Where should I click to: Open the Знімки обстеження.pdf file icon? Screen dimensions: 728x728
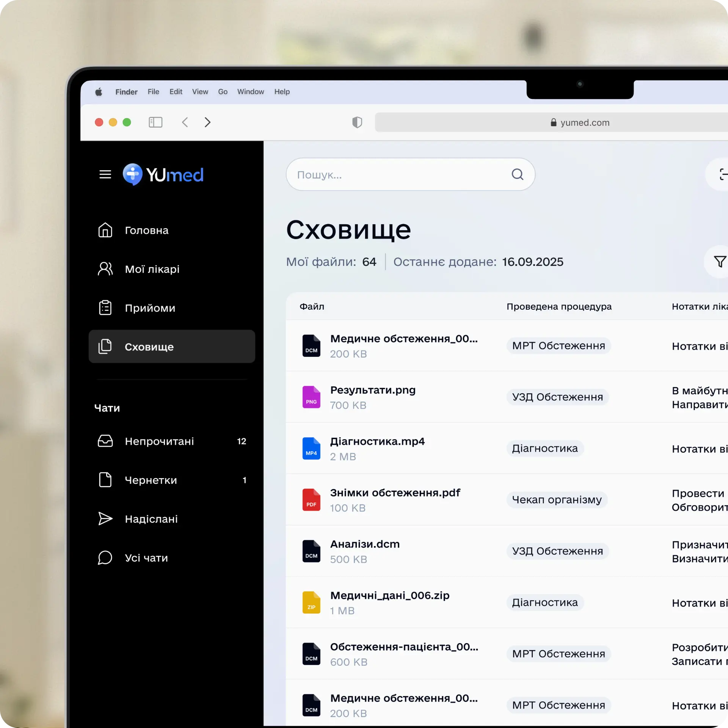click(311, 500)
